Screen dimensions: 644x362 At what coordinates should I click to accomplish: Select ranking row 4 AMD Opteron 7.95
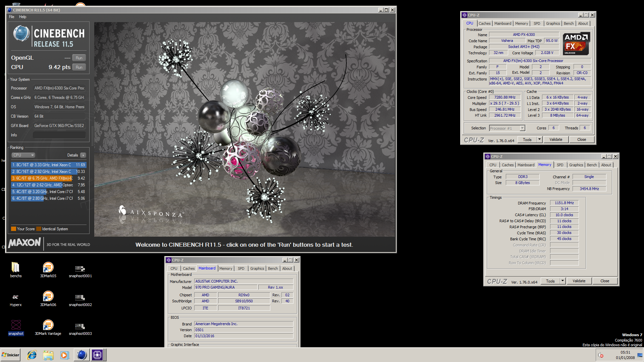click(49, 185)
